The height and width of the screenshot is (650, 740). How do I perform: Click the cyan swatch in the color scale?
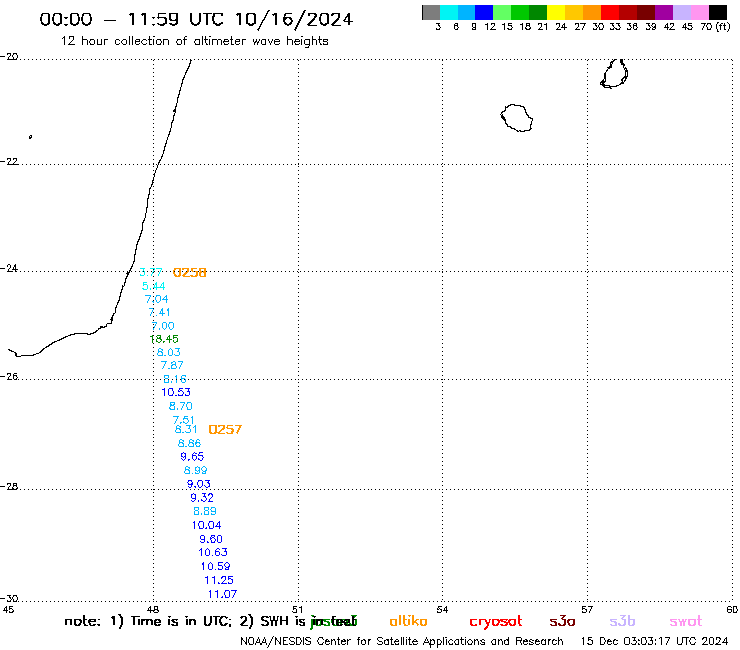click(448, 12)
